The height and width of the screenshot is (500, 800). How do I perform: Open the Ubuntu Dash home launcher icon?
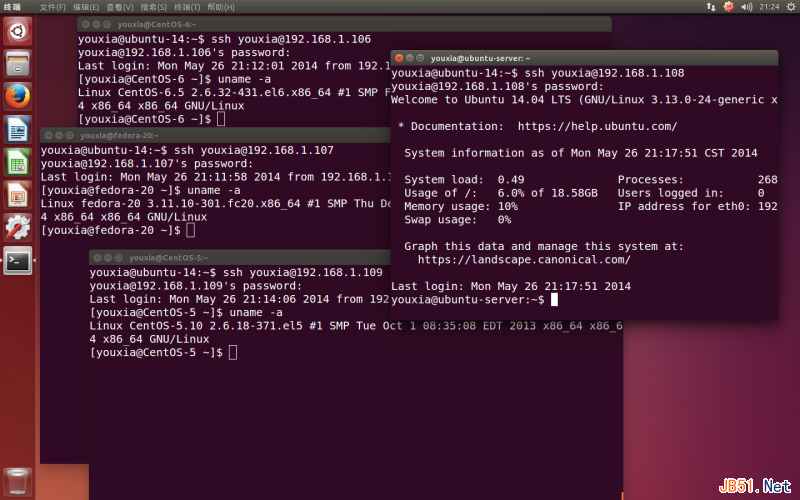tap(18, 31)
